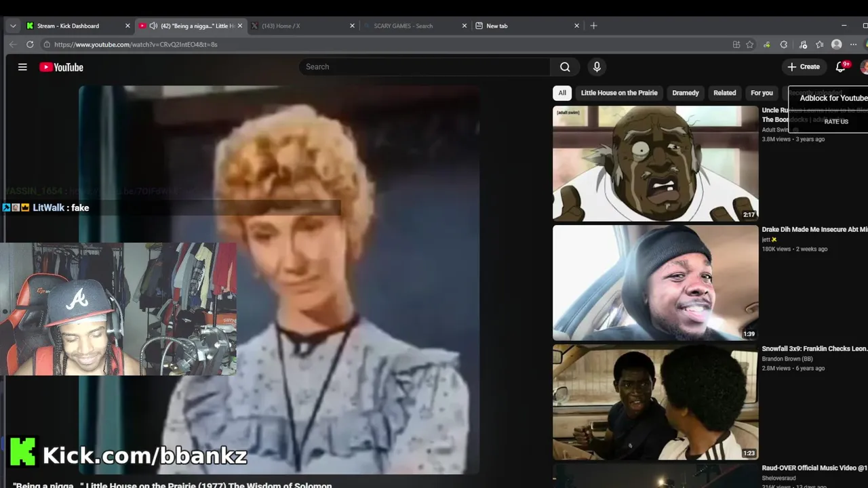Open the media control music note icon
Screen dimensions: 868x488
point(803,44)
